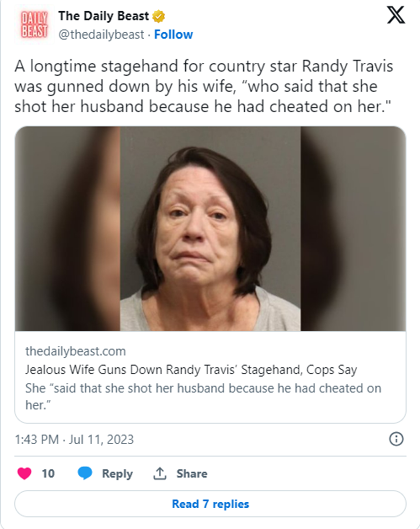Click the blue reply bubble icon

85,473
